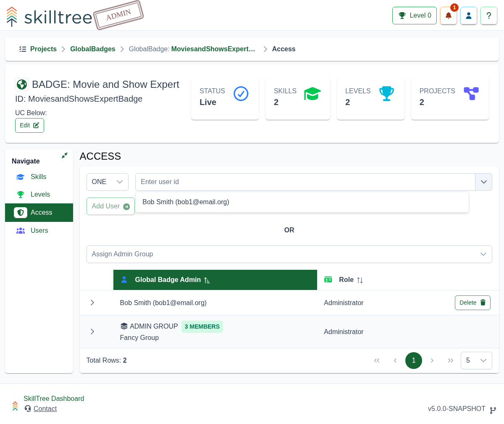Viewport: 504px width, 424px height.
Task: Select Access in the navigation
Action: point(39,213)
